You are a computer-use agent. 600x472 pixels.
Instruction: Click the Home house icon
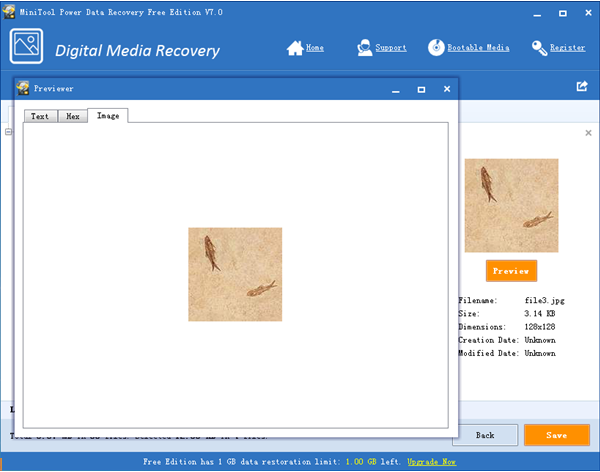[295, 48]
